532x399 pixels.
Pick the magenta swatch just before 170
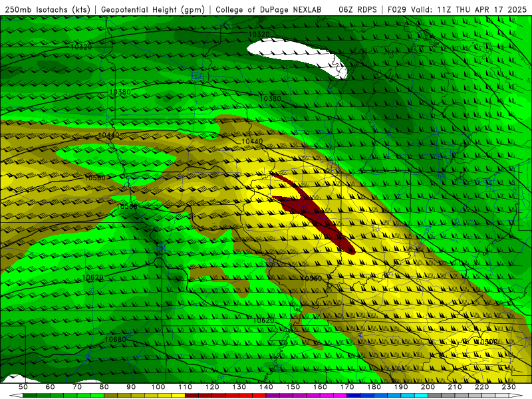(340, 396)
